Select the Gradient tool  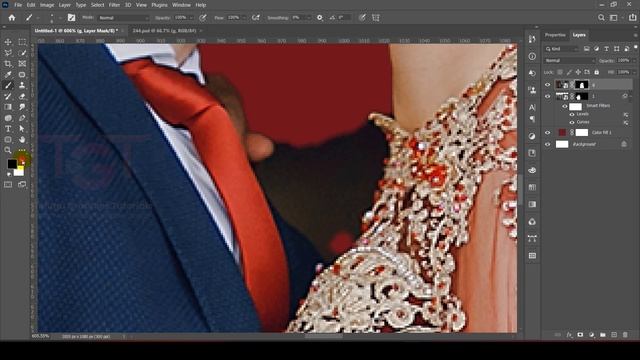[x=8, y=107]
